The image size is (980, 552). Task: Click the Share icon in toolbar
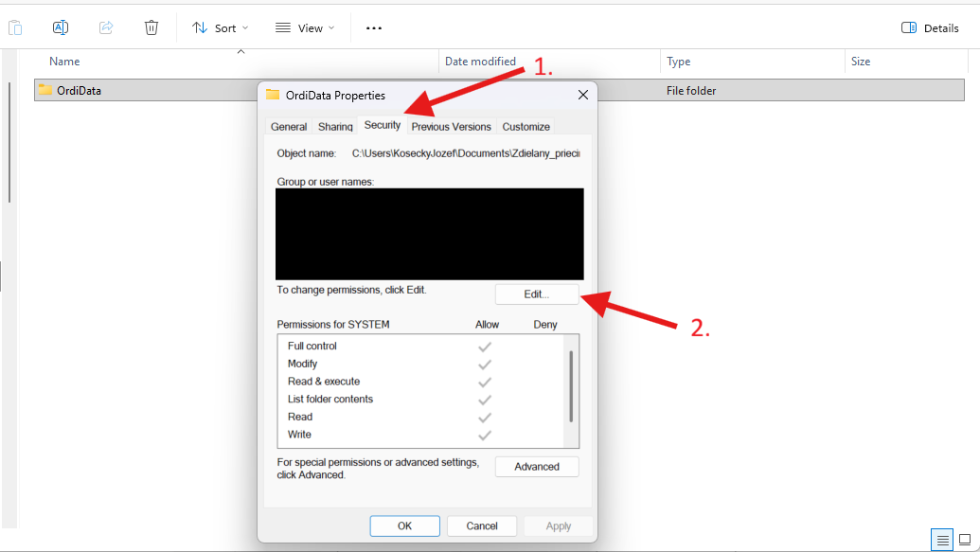click(106, 27)
